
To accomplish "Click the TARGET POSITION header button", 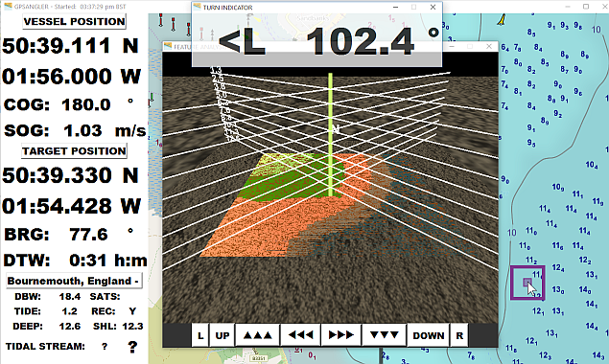I will click(x=74, y=151).
